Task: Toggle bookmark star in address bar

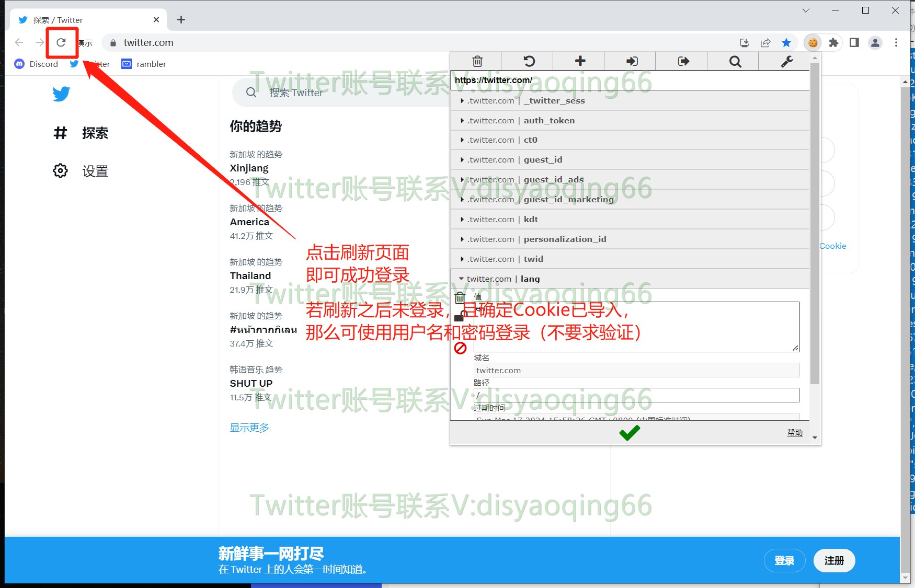Action: tap(786, 43)
